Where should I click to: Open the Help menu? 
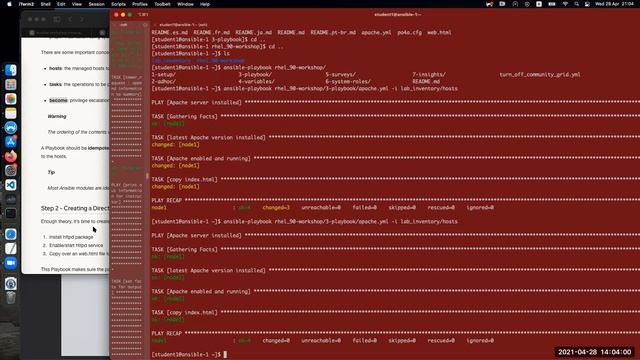(205, 4)
